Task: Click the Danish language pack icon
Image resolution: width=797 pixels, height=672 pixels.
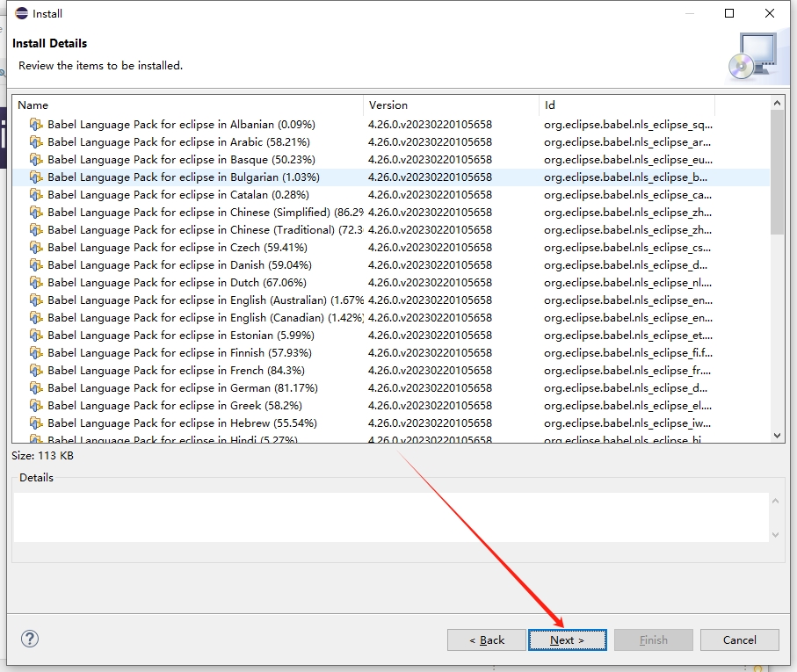Action: pos(35,265)
